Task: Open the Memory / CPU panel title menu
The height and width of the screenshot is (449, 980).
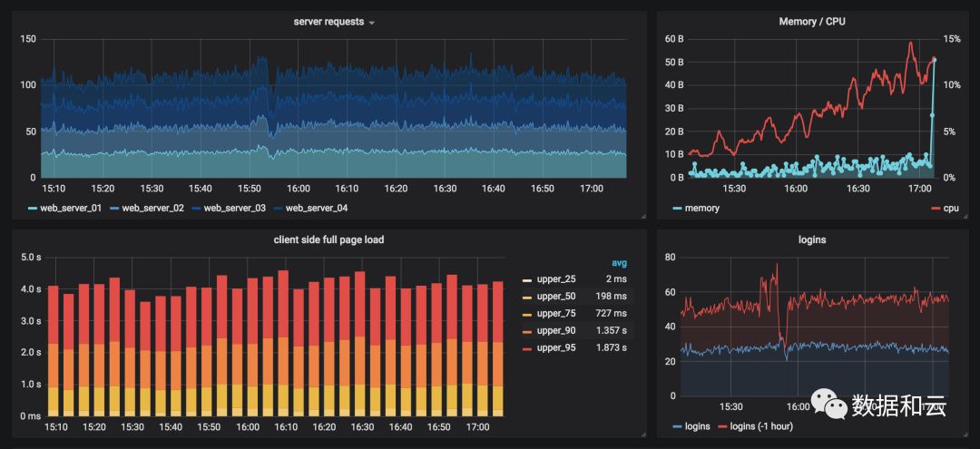Action: [812, 22]
